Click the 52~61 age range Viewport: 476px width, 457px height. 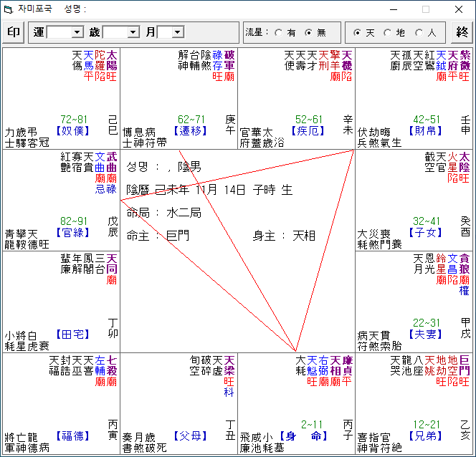[309, 120]
